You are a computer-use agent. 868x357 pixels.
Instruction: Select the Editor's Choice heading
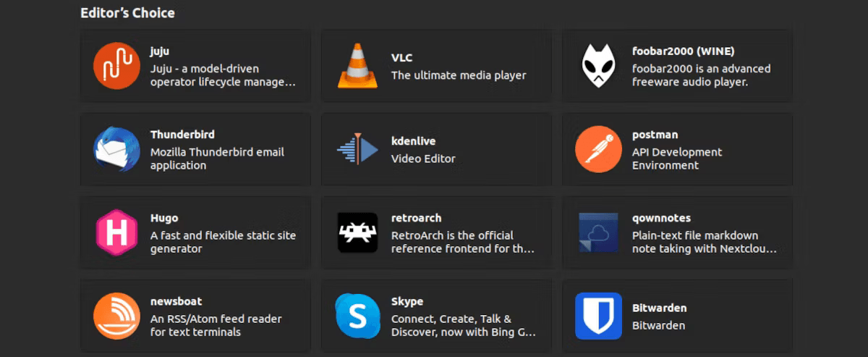(127, 13)
